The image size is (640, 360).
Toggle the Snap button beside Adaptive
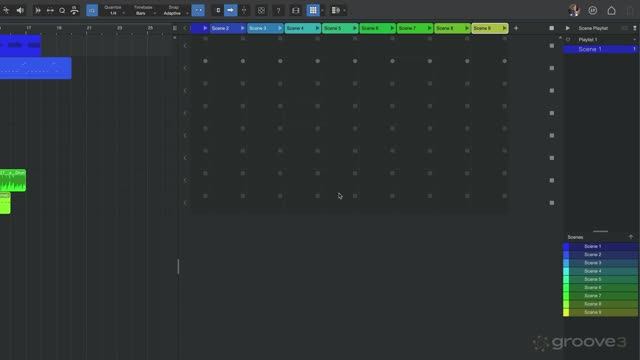click(198, 10)
